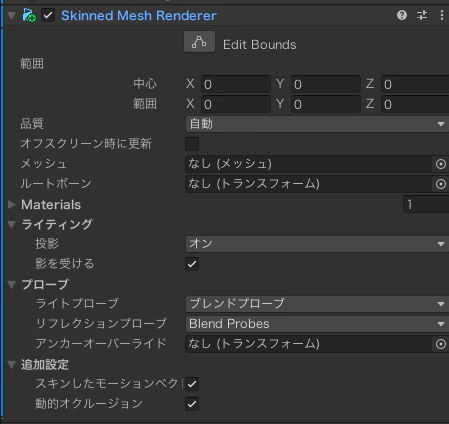Image resolution: width=449 pixels, height=424 pixels.
Task: Collapse the ライティング section
Action: point(11,224)
